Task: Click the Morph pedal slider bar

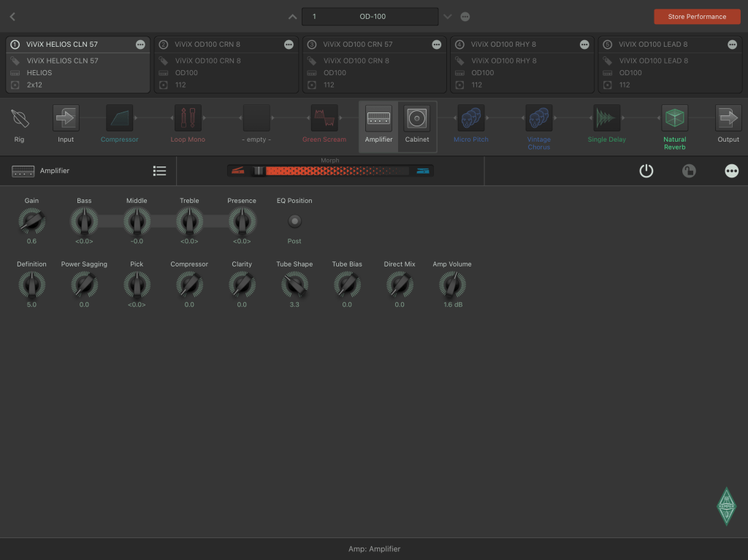Action: point(330,171)
